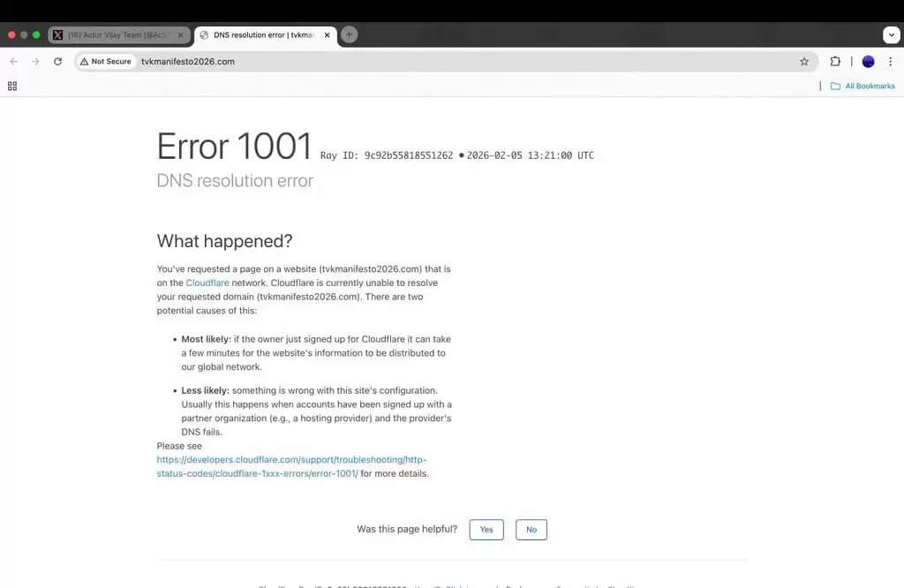Bookmark this page with the star icon
The width and height of the screenshot is (904, 588).
click(804, 62)
